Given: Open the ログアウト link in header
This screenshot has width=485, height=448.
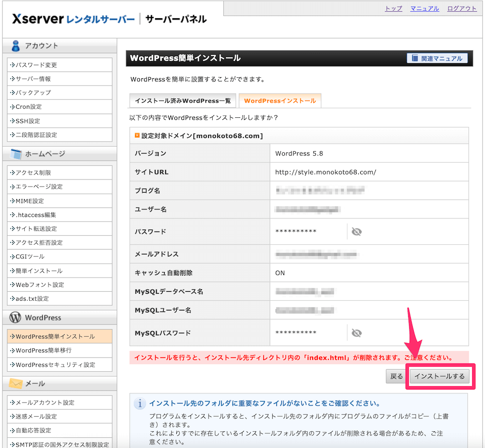Looking at the screenshot, I should (x=462, y=9).
